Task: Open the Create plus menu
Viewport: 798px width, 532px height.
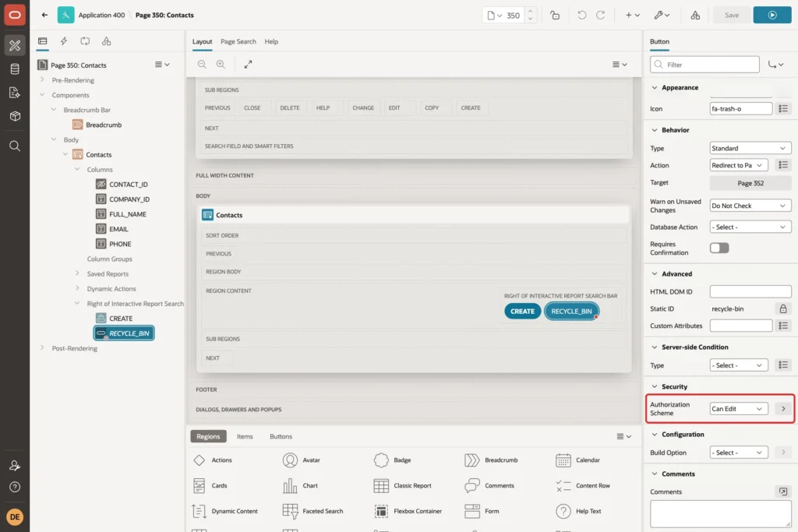Action: 633,16
